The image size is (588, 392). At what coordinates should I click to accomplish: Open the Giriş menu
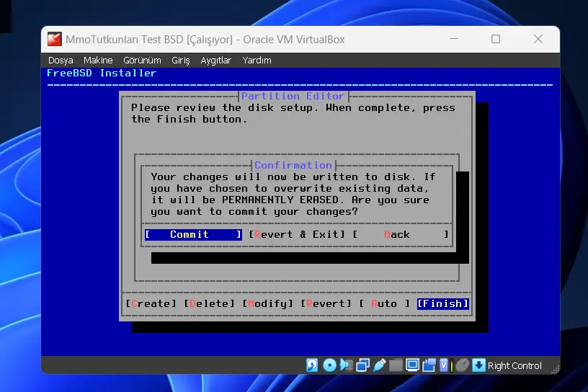click(x=180, y=61)
